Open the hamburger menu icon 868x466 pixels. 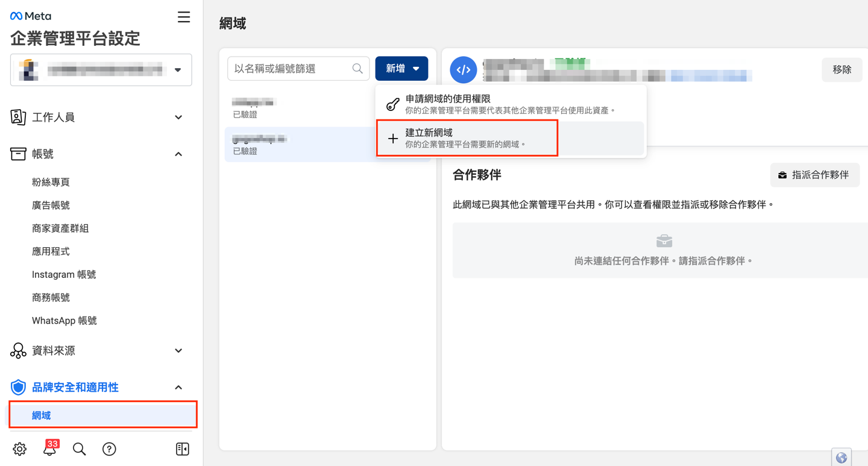pyautogui.click(x=184, y=17)
